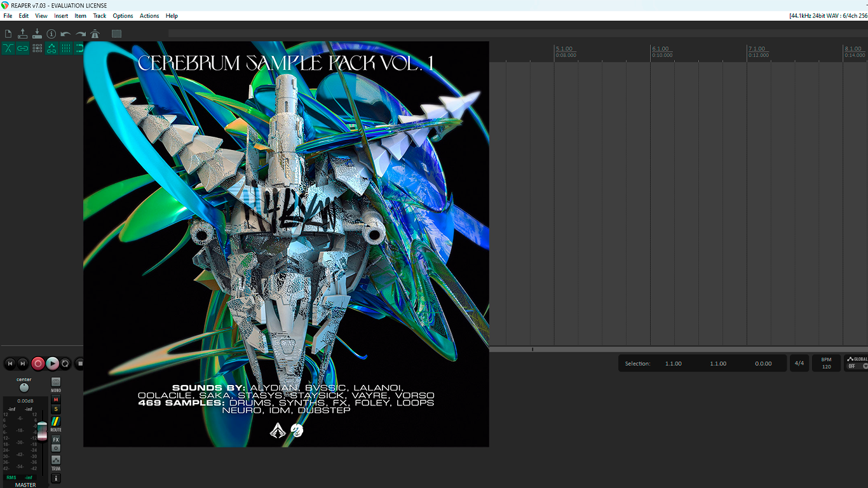
Task: Create a new project via toolbar icon
Action: click(8, 34)
